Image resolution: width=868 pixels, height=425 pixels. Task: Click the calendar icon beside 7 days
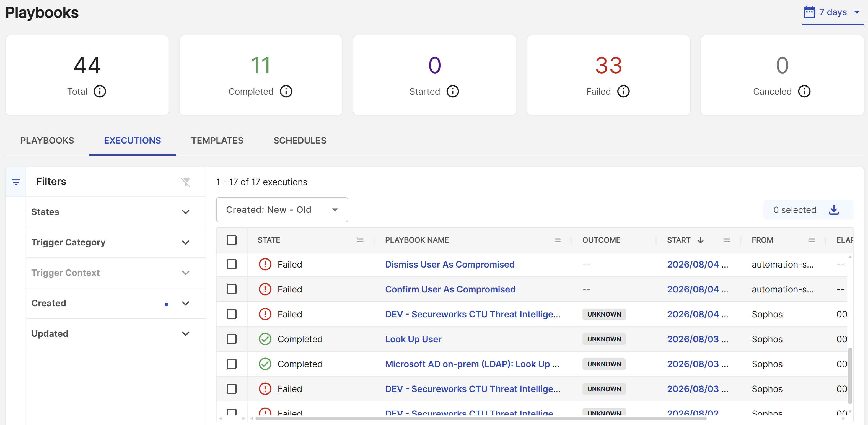pos(809,12)
